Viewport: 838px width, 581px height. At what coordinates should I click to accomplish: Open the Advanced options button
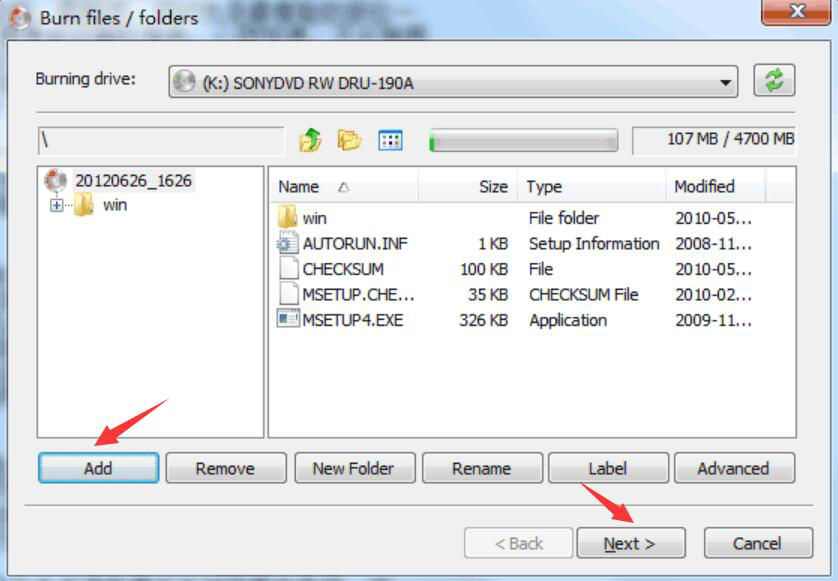tap(734, 468)
